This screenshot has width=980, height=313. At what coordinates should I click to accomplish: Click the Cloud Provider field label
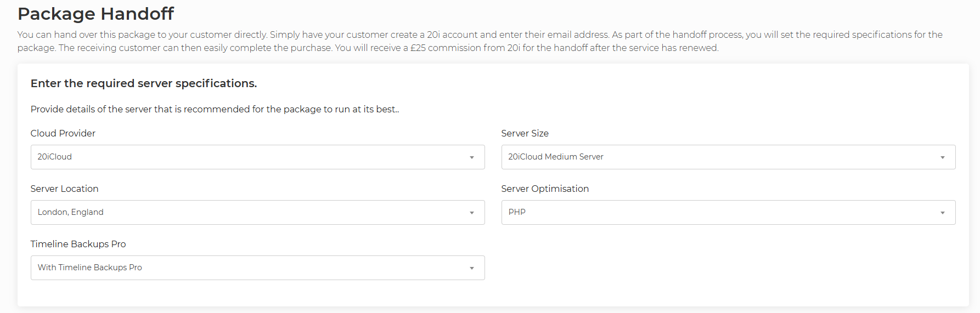[x=63, y=133]
